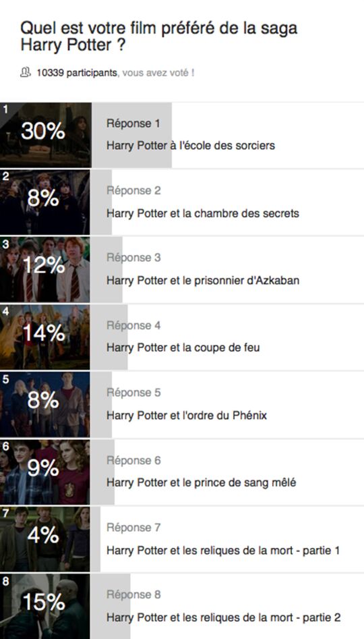Click the participants people icon

click(x=25, y=73)
